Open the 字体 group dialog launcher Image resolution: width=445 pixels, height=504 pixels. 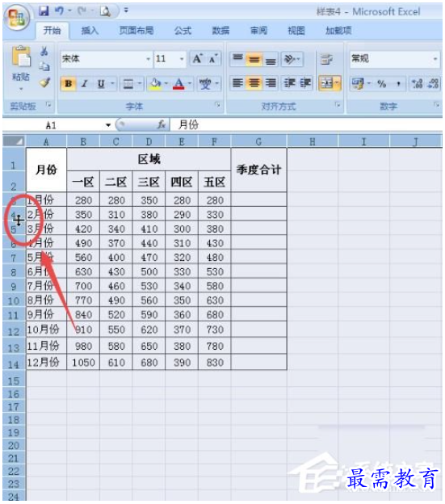coord(218,104)
